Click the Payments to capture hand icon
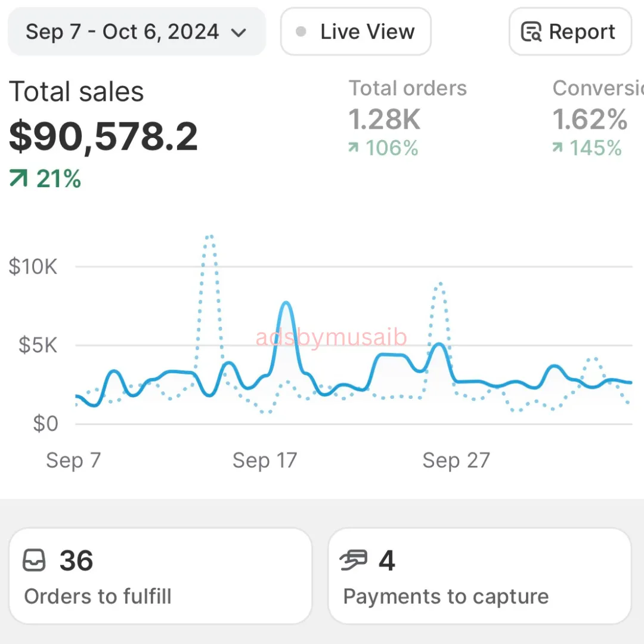Screen dimensions: 644x644 click(x=354, y=561)
